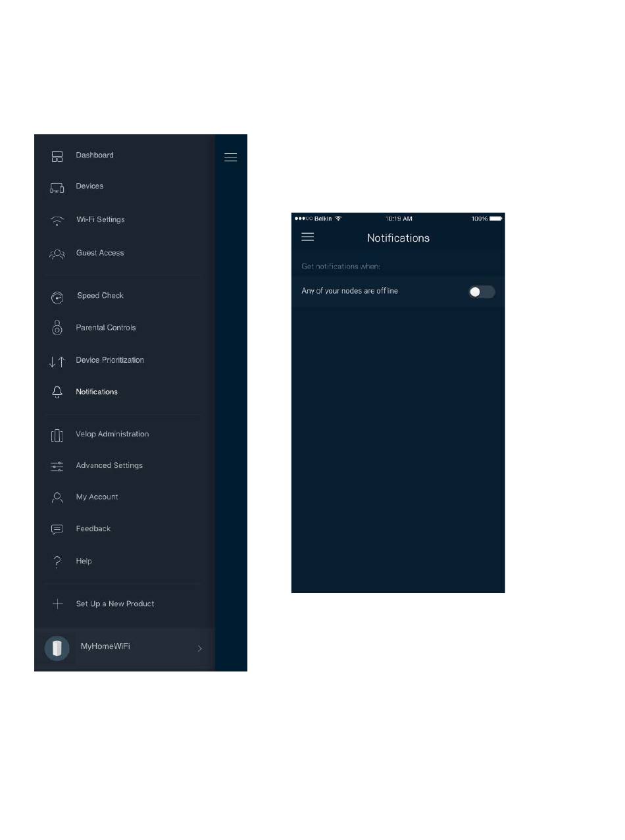Click the Advanced Settings sliders icon
This screenshot has width=625, height=840.
click(x=57, y=467)
